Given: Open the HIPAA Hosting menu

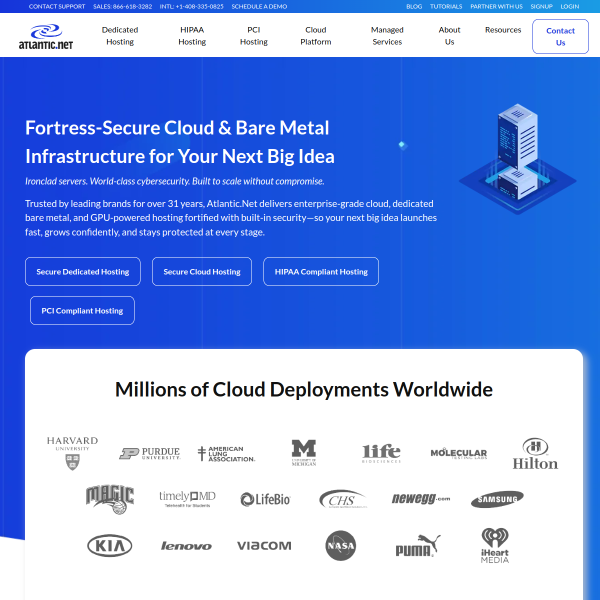Looking at the screenshot, I should pos(192,36).
